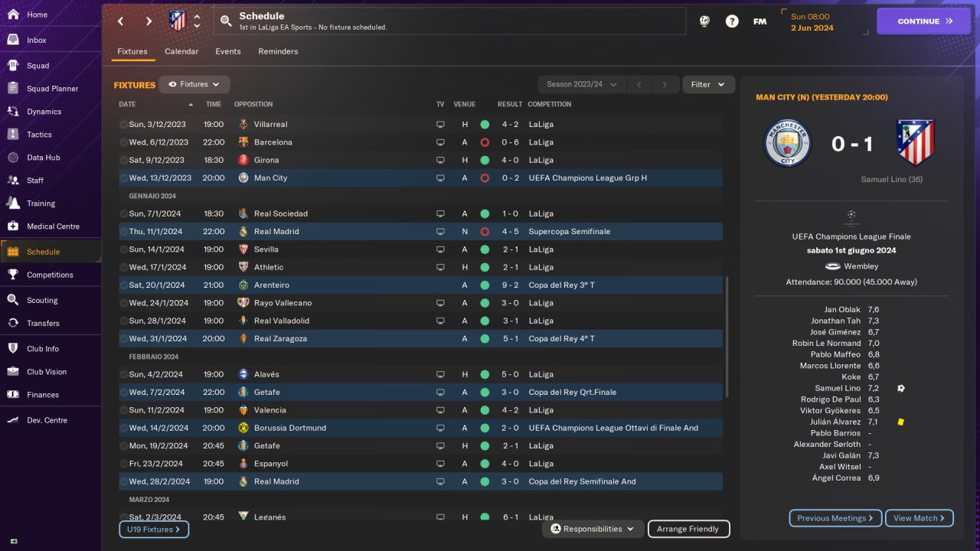Click scorer Samuel Lino (36) under the score

(891, 180)
